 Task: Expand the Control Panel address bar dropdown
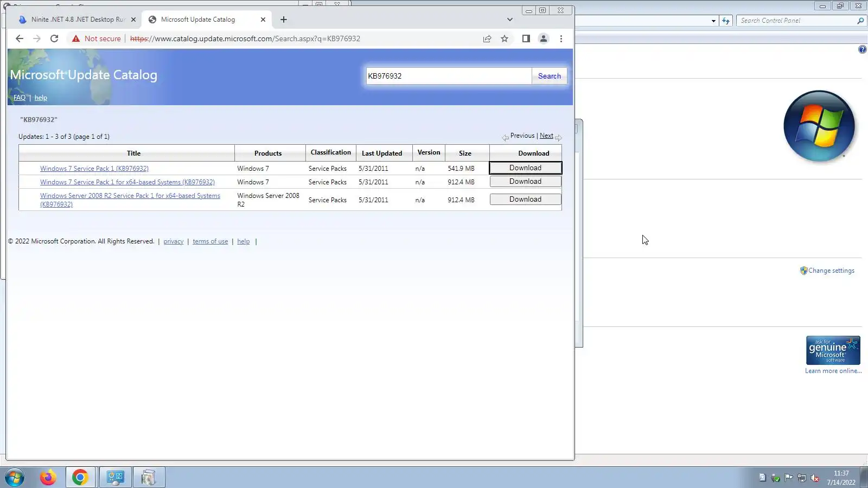coord(713,21)
